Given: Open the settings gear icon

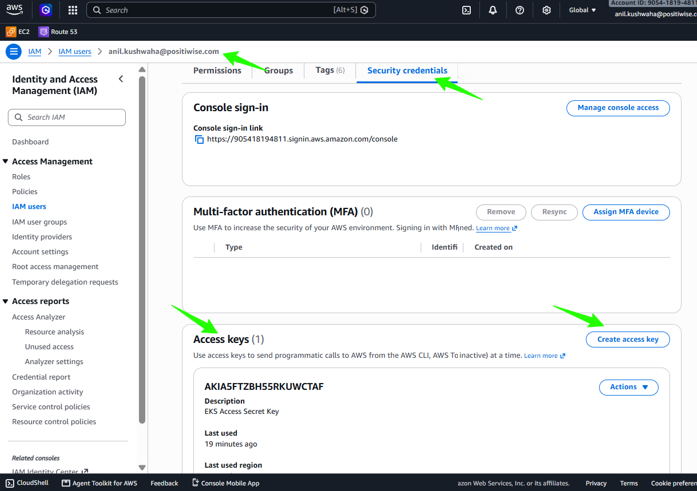Looking at the screenshot, I should tap(546, 10).
